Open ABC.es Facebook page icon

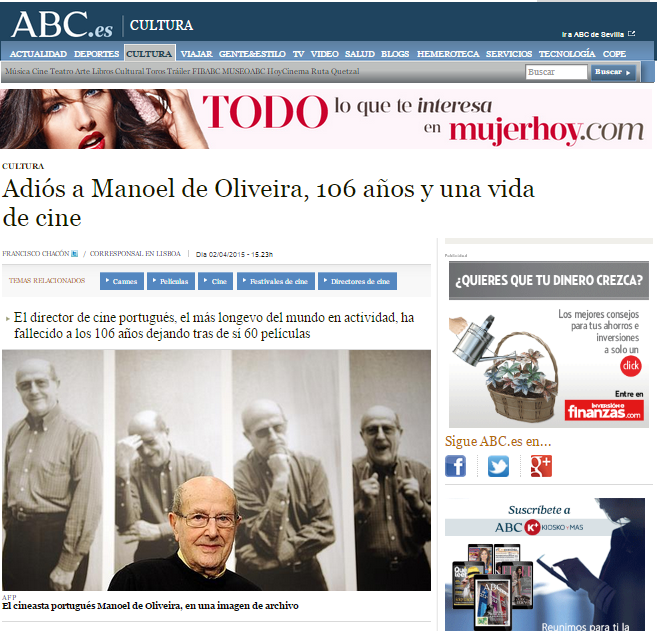pos(455,466)
